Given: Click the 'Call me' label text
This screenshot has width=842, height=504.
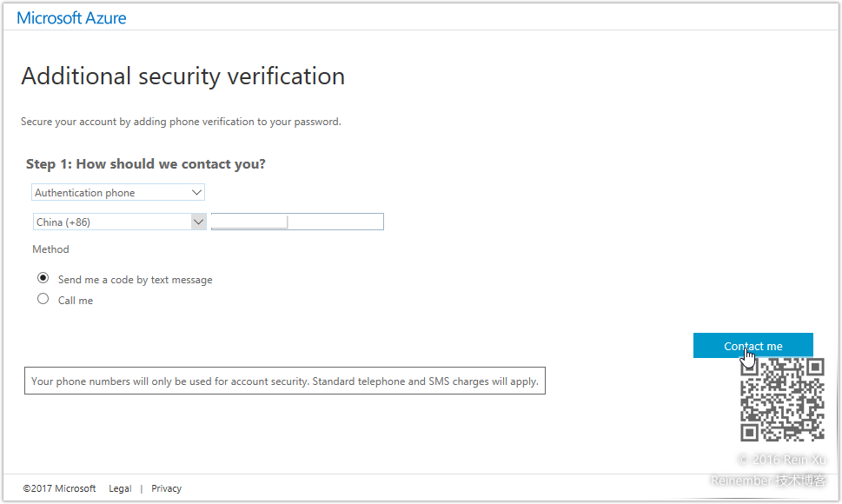Looking at the screenshot, I should pos(76,301).
